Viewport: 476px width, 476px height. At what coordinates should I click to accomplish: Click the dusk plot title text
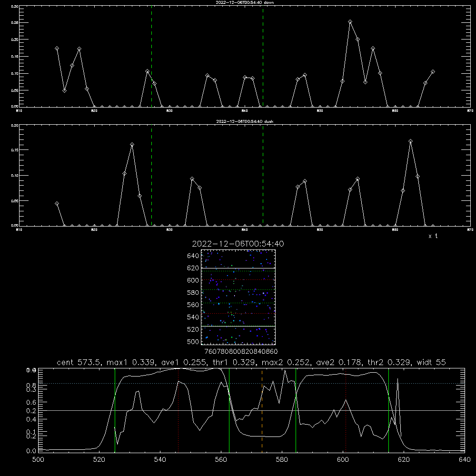[245, 121]
